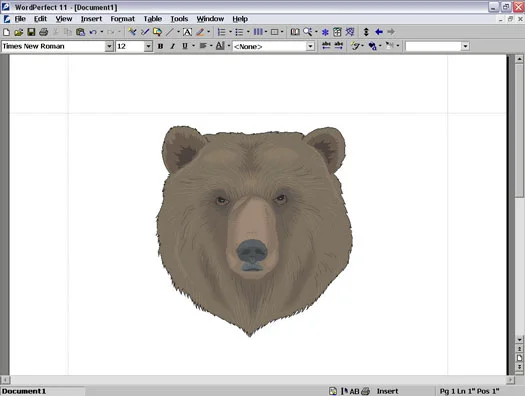525x396 pixels.
Task: Open the File menu
Action: [20, 19]
